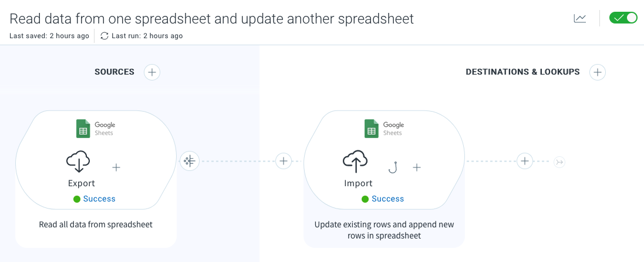The height and width of the screenshot is (262, 644).
Task: Click plus inside the Export step
Action: (x=116, y=167)
